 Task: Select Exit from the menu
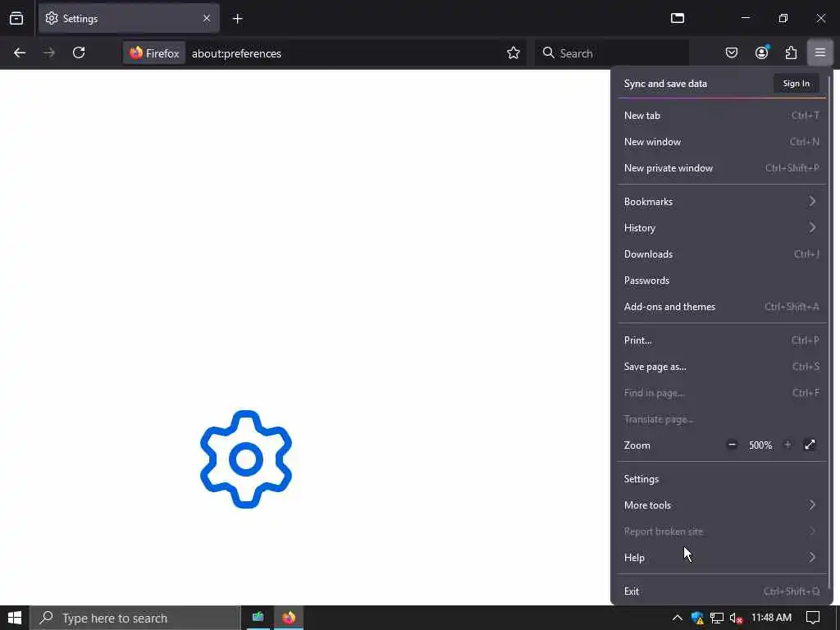[722, 591]
